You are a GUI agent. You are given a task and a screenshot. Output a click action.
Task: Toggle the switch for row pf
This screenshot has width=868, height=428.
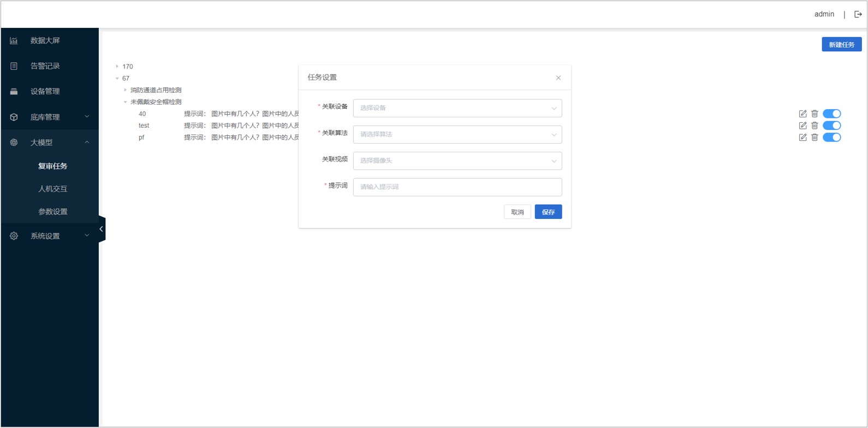831,138
